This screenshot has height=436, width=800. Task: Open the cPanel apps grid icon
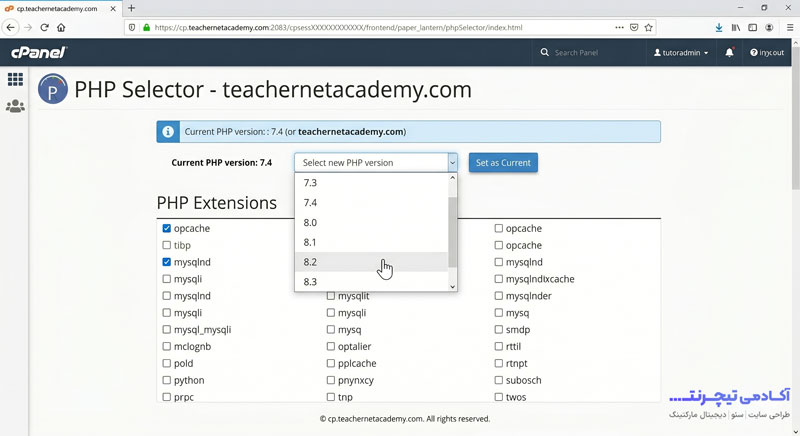[x=15, y=79]
